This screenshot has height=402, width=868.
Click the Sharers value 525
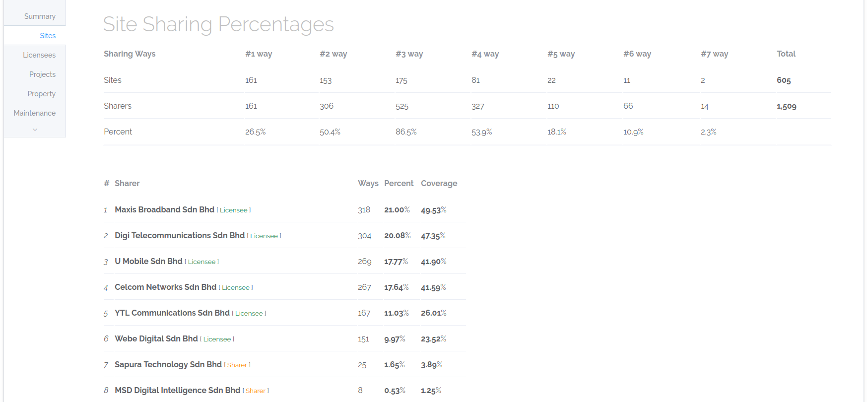click(402, 106)
